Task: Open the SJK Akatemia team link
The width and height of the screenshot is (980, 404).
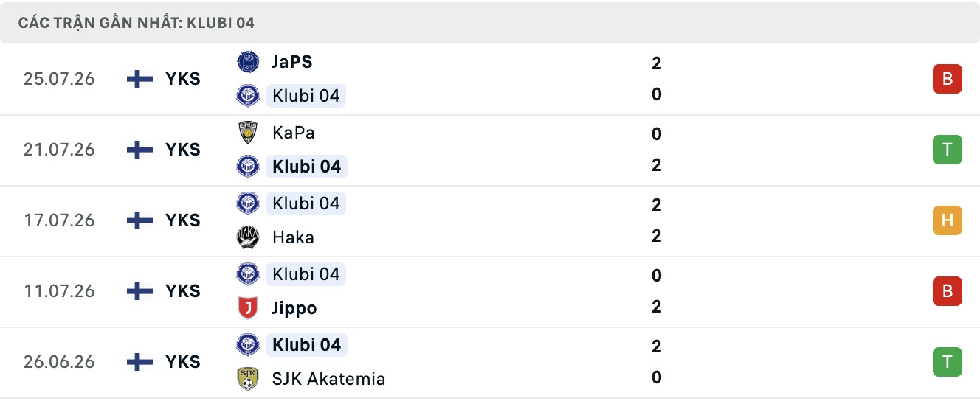Action: click(328, 379)
